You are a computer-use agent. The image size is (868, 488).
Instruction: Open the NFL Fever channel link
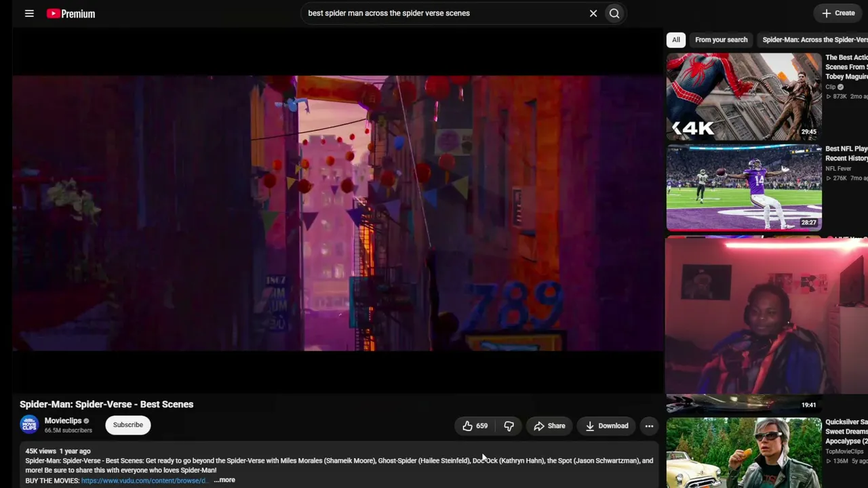coord(838,169)
